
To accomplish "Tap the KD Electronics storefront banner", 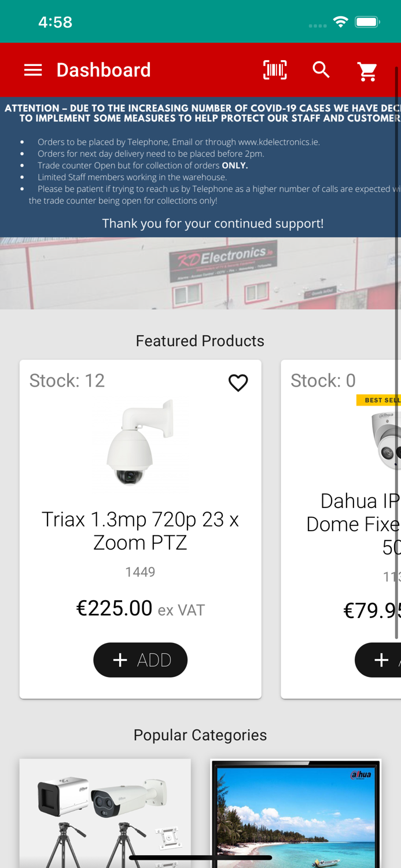I will [200, 273].
